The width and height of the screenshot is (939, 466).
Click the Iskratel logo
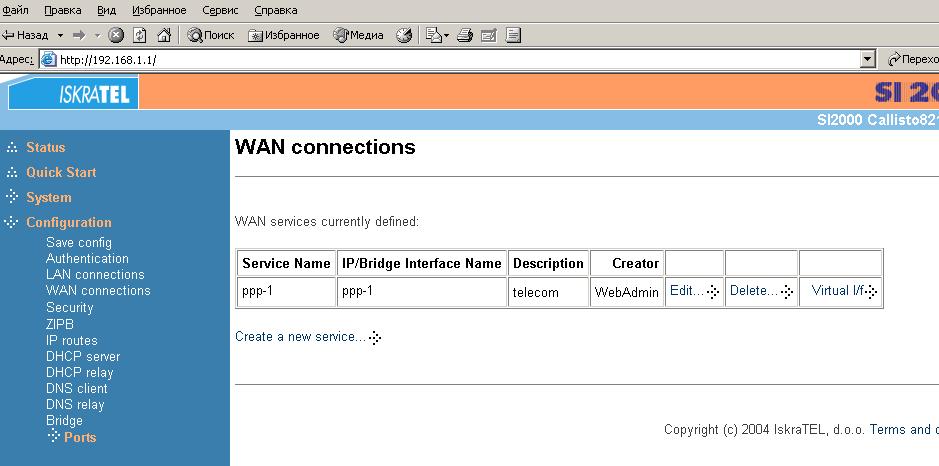pyautogui.click(x=74, y=94)
